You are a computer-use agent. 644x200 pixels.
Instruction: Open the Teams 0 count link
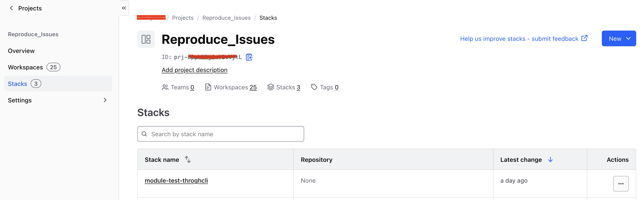192,87
